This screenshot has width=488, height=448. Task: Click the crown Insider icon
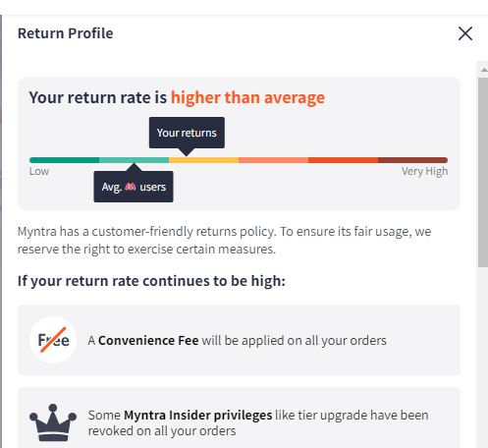(53, 422)
